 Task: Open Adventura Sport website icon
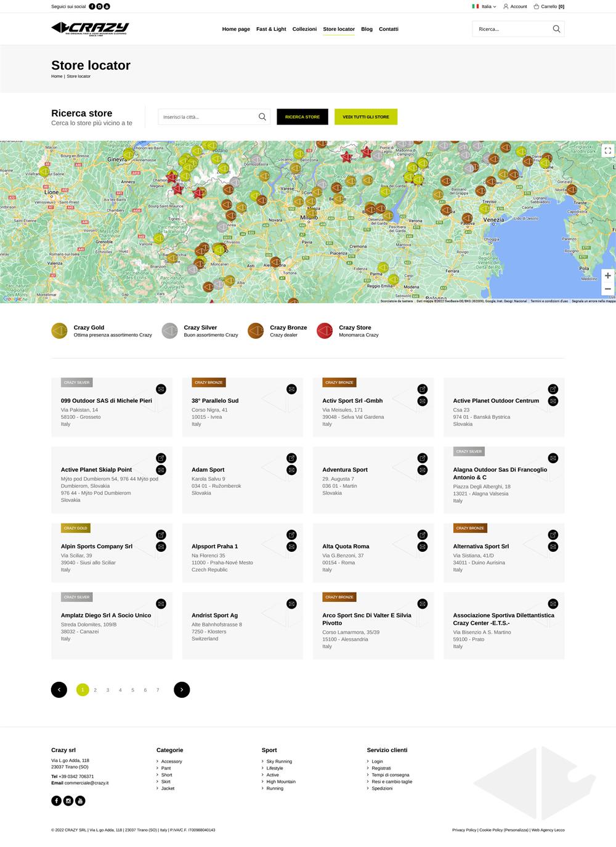point(422,458)
